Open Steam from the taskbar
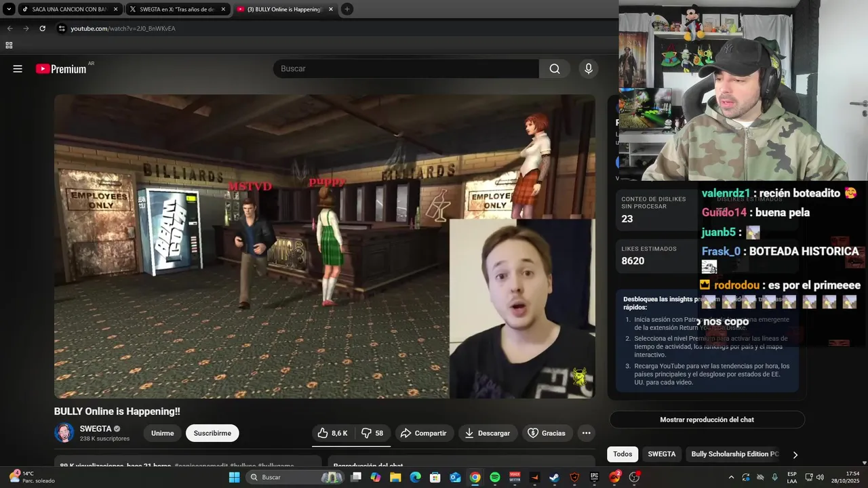This screenshot has width=868, height=488. pos(554,477)
